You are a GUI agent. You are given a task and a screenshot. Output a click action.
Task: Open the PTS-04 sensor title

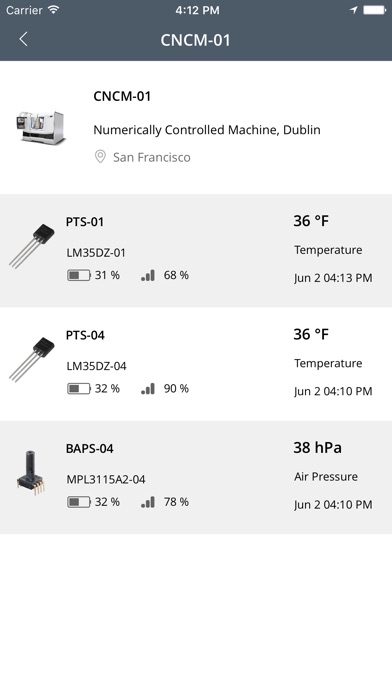coord(85,335)
